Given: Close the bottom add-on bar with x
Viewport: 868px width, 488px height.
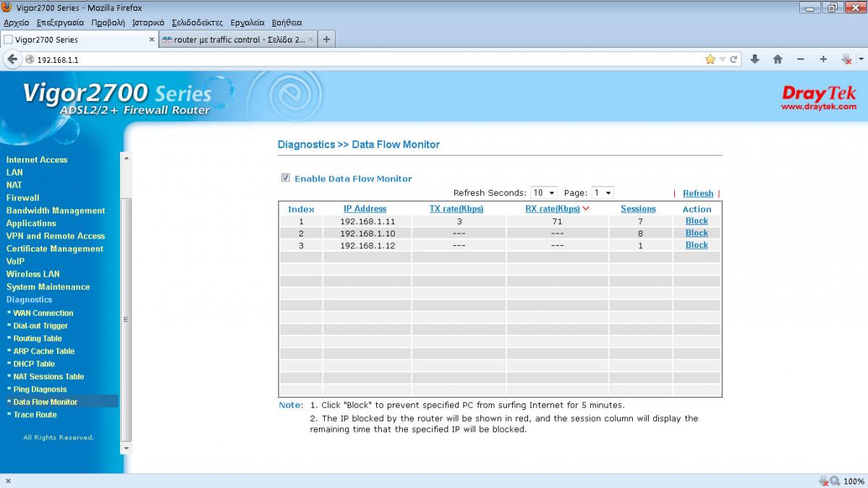Looking at the screenshot, I should point(7,481).
